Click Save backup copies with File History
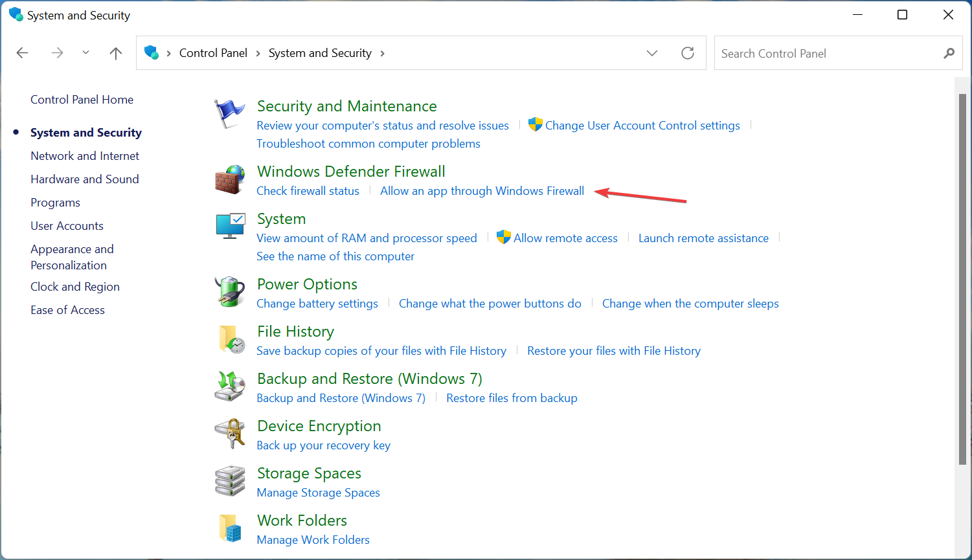972x560 pixels. pos(381,351)
